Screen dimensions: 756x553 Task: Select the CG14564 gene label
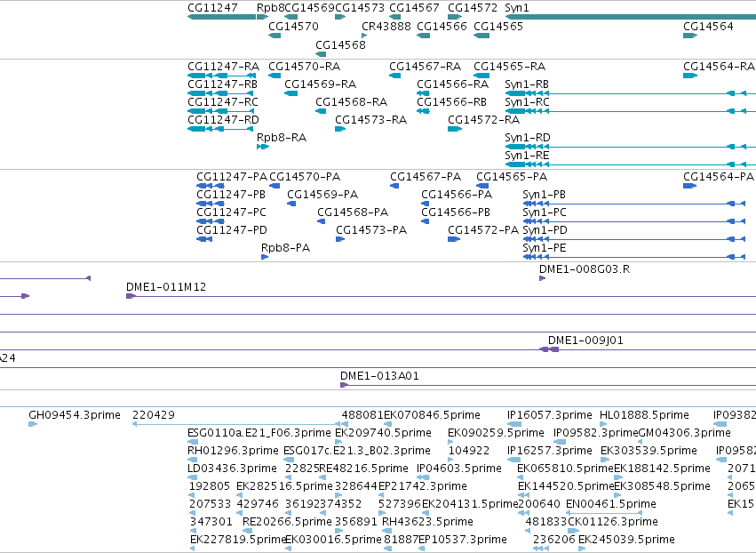pos(708,26)
